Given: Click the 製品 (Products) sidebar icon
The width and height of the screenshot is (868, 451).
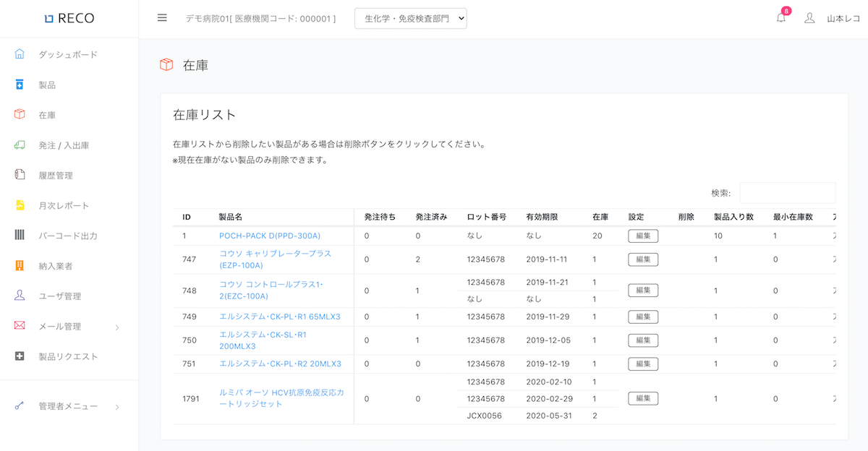Looking at the screenshot, I should tap(20, 85).
